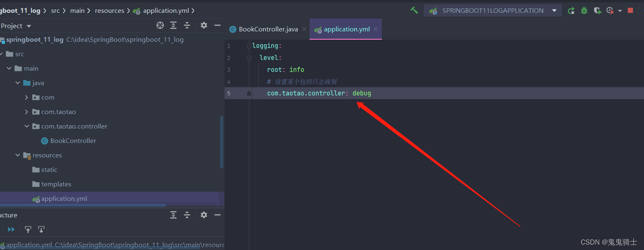Screen dimensions: 644x250
Task: Collapse All in the Project panel toolbar
Action: coord(187,26)
